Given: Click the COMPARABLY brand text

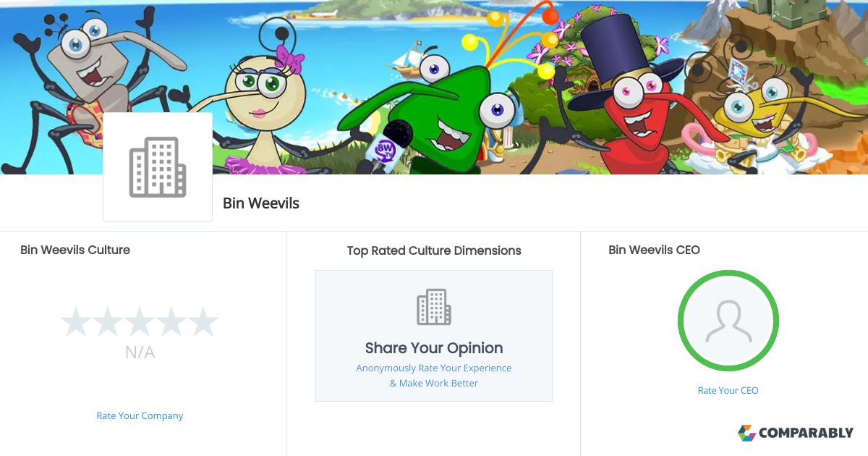Looking at the screenshot, I should 806,433.
